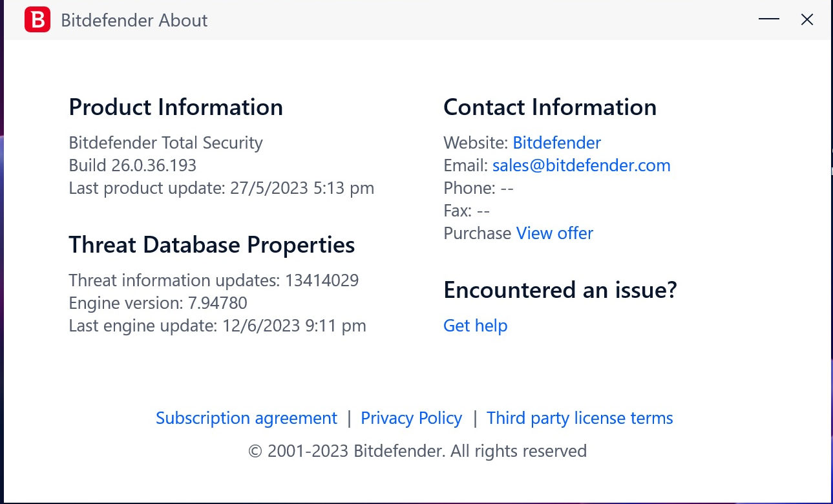Select the Threat information updates line
Screen dimensions: 833x504
(x=213, y=280)
